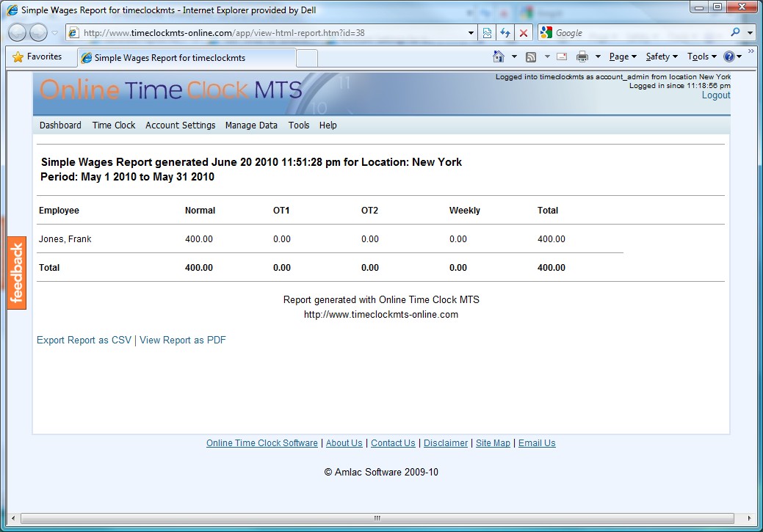The height and width of the screenshot is (532, 763).
Task: Click the Period: May 1 2010 heading line
Action: point(128,177)
